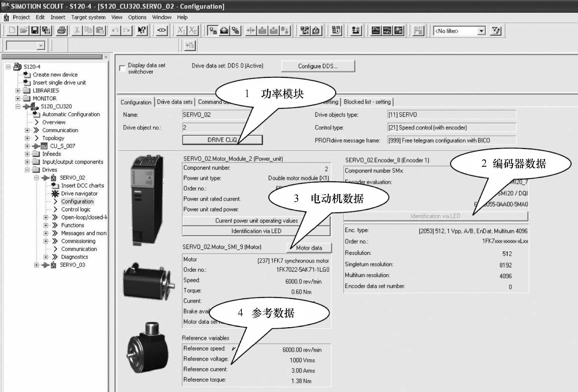Select Topology in the project tree
Viewport: 578px width, 392px height.
53,138
